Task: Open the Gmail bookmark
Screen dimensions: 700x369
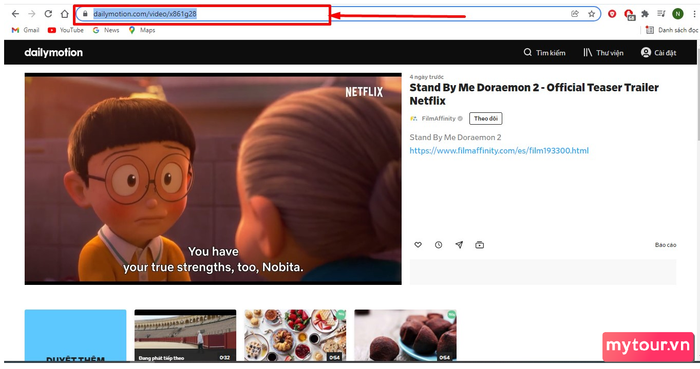Action: 25,30
